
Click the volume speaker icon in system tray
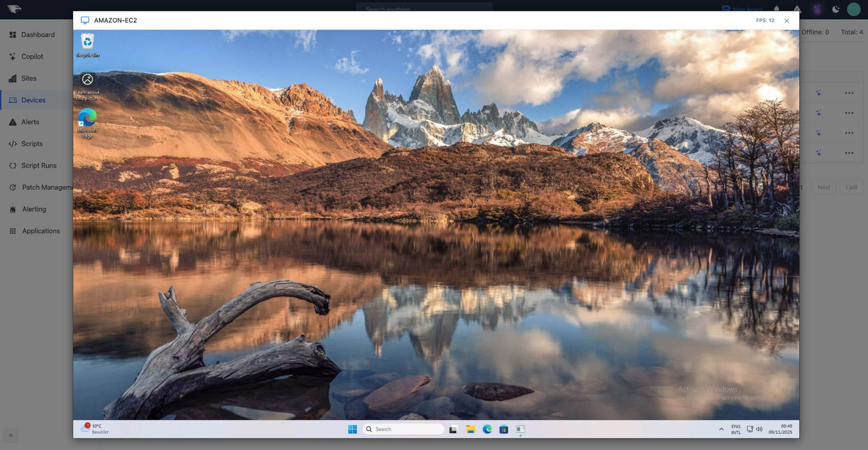click(x=759, y=429)
